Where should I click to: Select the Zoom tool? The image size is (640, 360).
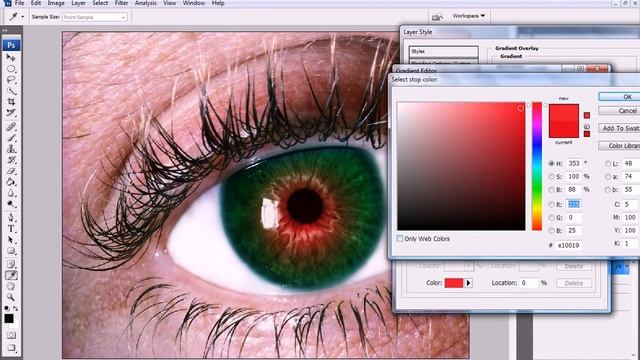point(11,297)
